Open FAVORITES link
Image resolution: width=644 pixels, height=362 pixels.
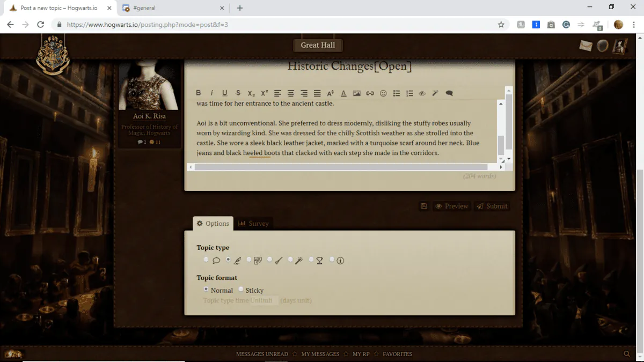(398, 354)
